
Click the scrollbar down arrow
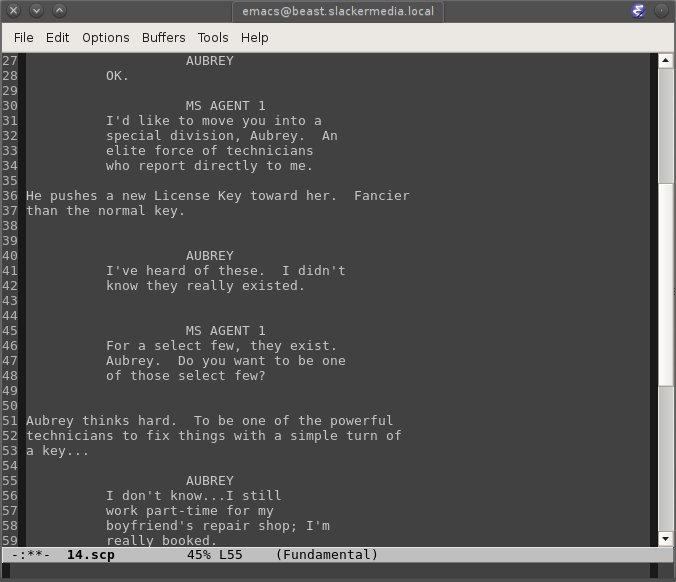click(x=666, y=538)
